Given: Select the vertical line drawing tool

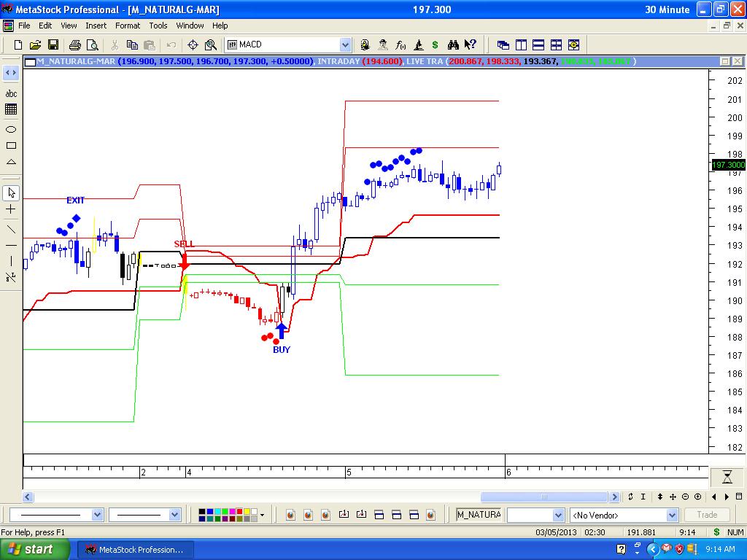Looking at the screenshot, I should [11, 260].
